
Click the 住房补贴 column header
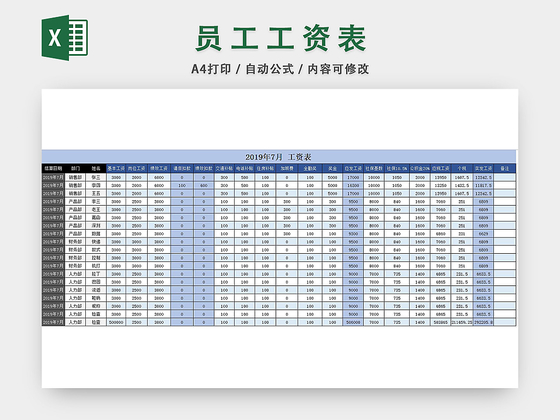[x=265, y=168]
